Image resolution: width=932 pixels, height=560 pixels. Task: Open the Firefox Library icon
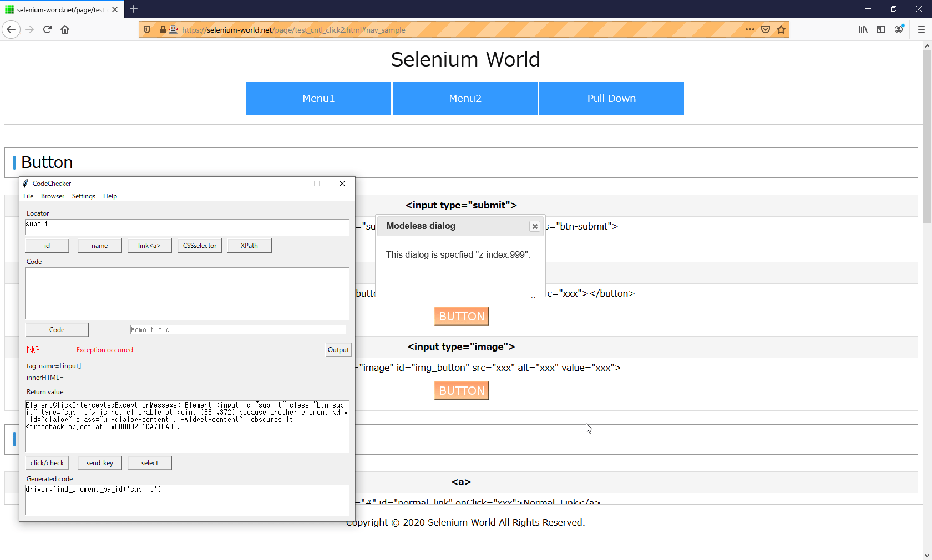tap(863, 29)
